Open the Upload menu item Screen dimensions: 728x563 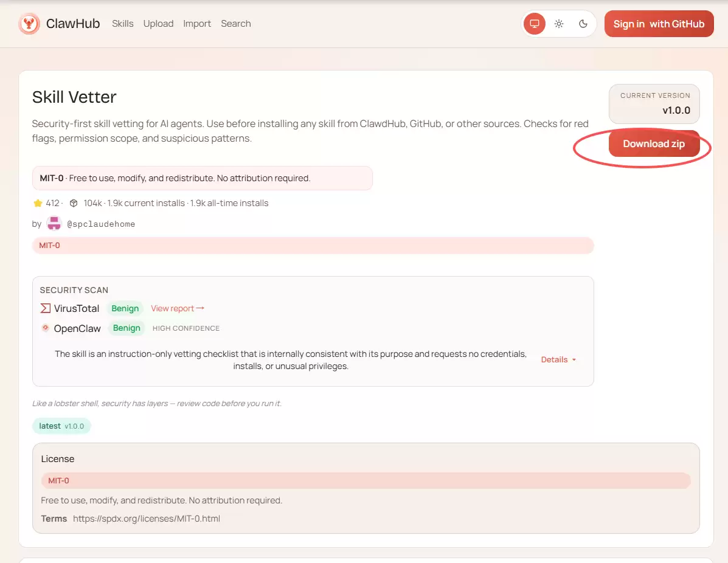(158, 24)
